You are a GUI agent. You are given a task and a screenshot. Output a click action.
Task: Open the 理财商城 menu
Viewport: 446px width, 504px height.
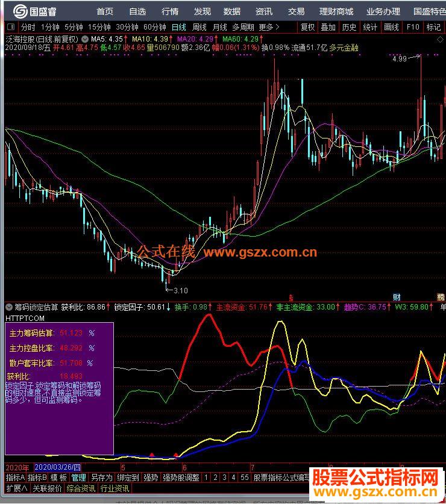(336, 12)
